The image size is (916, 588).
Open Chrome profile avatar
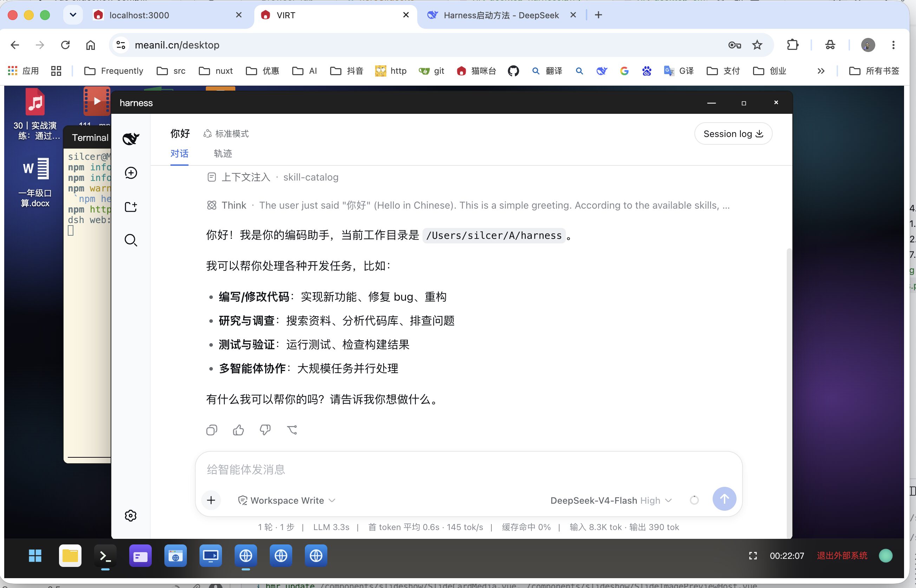click(x=868, y=45)
